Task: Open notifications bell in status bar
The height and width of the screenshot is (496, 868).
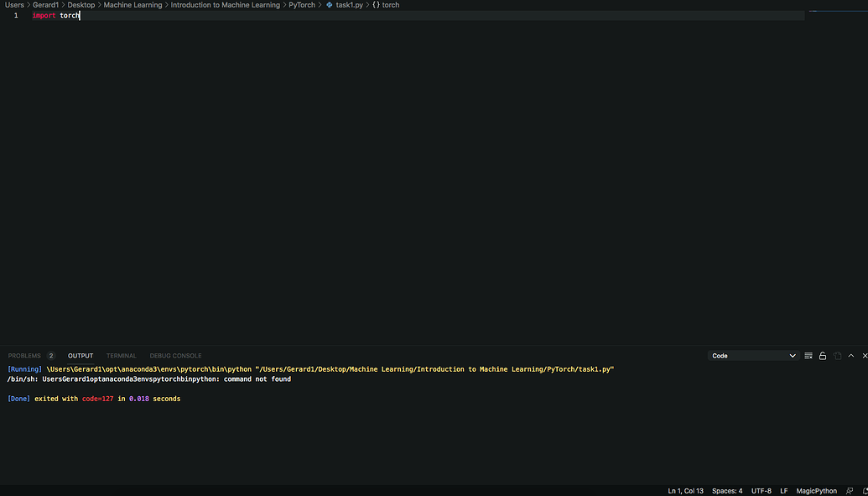Action: (864, 491)
